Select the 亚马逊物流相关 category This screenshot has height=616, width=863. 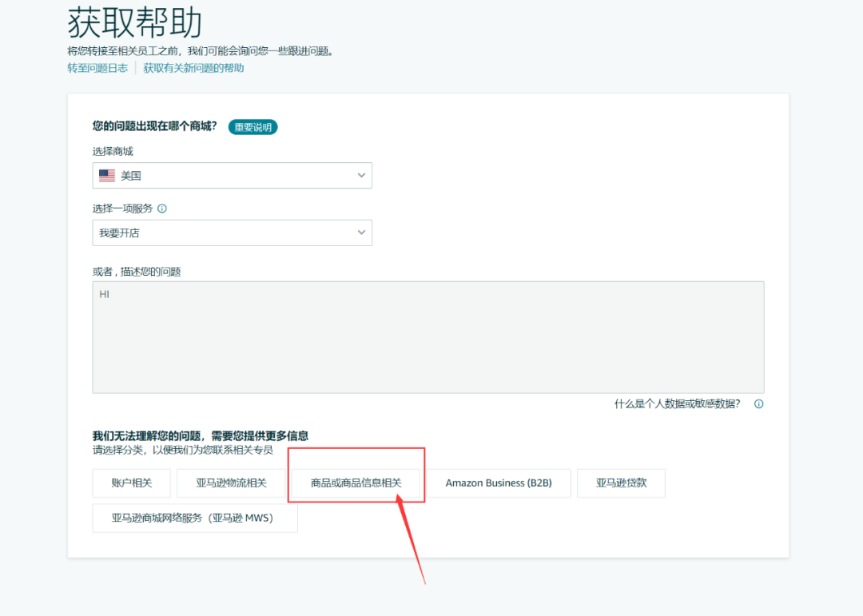229,483
